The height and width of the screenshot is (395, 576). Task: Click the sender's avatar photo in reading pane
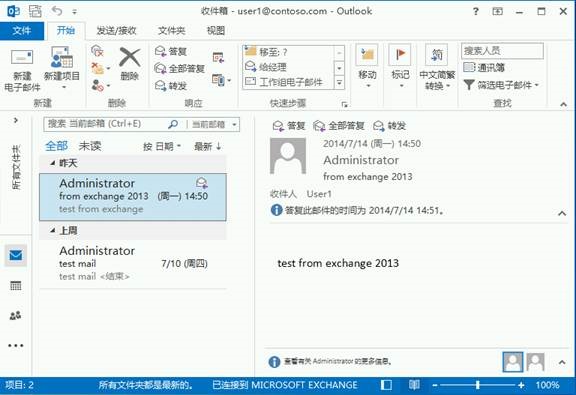pos(288,156)
